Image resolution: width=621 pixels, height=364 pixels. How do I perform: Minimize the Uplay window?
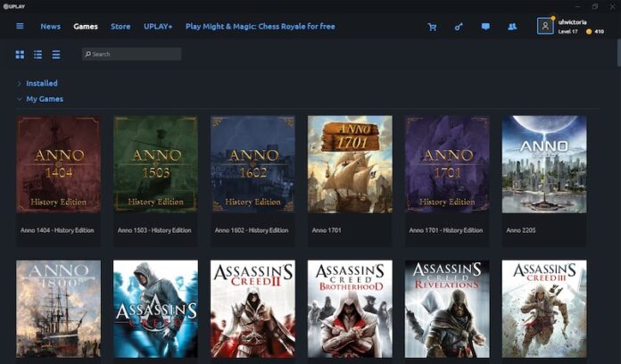click(x=578, y=6)
